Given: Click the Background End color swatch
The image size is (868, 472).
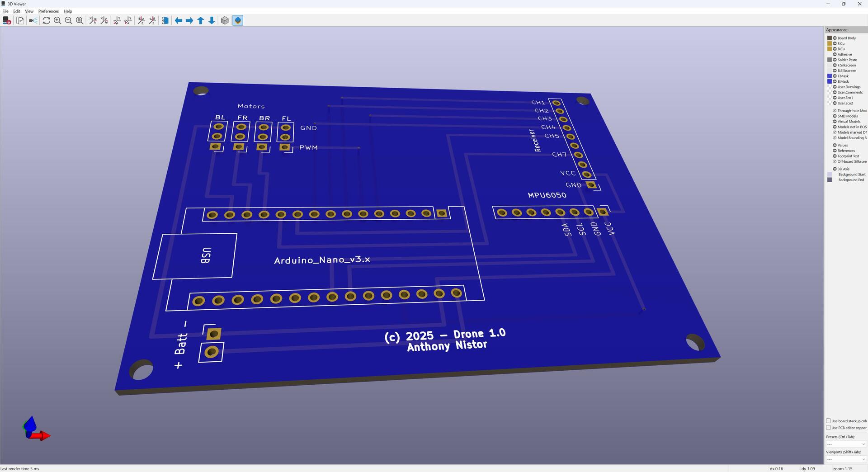Looking at the screenshot, I should coord(830,180).
